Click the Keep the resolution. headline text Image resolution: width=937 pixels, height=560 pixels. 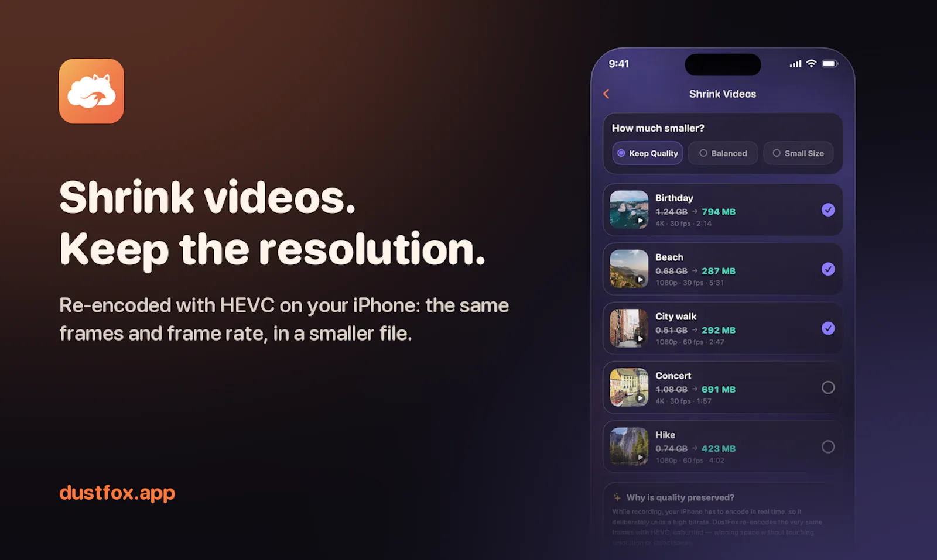(272, 250)
